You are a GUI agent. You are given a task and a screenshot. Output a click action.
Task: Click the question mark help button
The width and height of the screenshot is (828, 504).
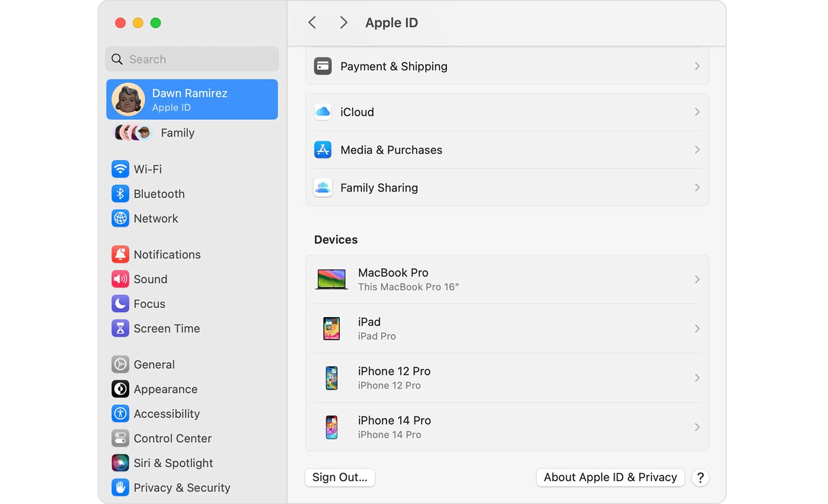(x=700, y=477)
